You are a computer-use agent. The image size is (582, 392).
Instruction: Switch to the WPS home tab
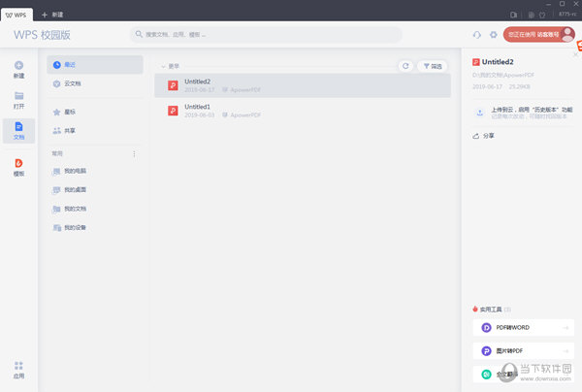pyautogui.click(x=16, y=15)
